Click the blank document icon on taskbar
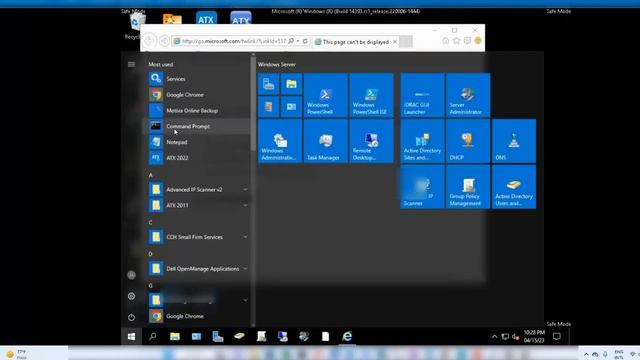The height and width of the screenshot is (360, 640). [325, 337]
